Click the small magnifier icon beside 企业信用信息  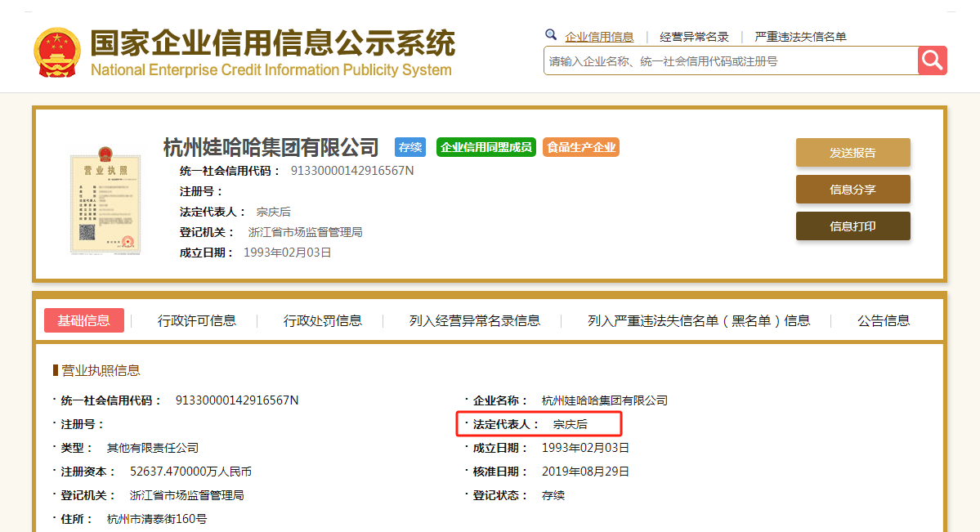click(551, 35)
